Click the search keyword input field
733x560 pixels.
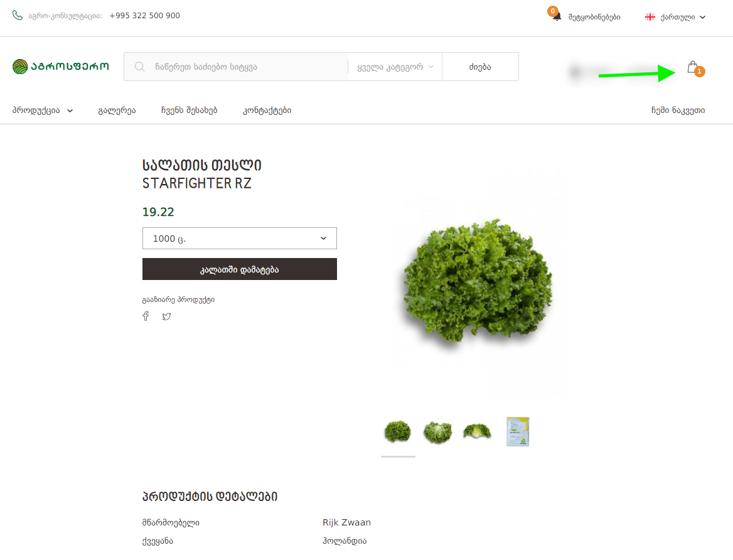pyautogui.click(x=250, y=67)
